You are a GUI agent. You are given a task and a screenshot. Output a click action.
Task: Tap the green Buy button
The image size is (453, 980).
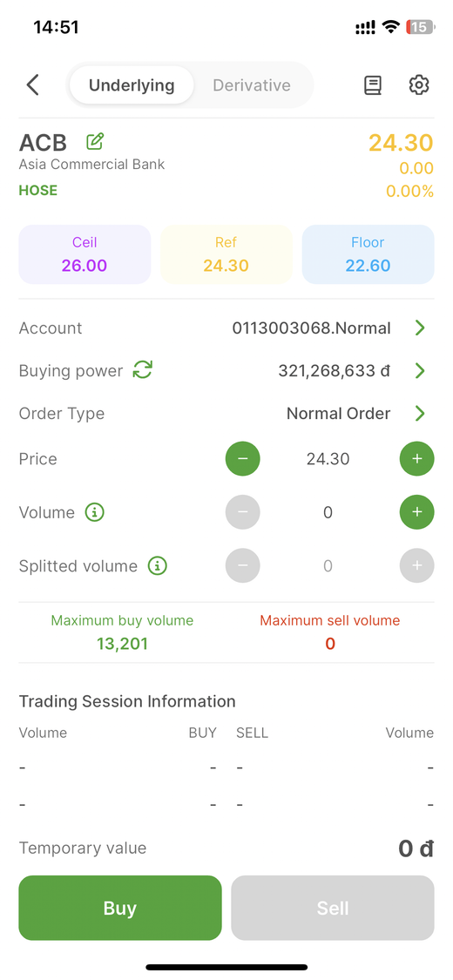pyautogui.click(x=120, y=908)
